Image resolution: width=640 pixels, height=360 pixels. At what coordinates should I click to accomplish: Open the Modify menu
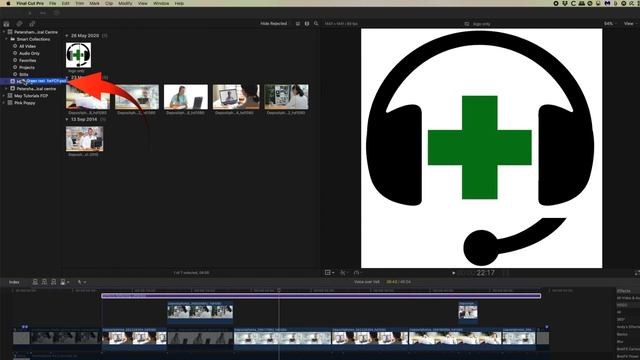point(125,3)
